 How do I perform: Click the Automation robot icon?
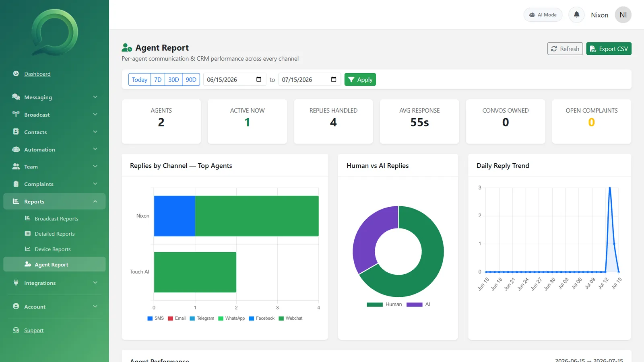(x=16, y=149)
